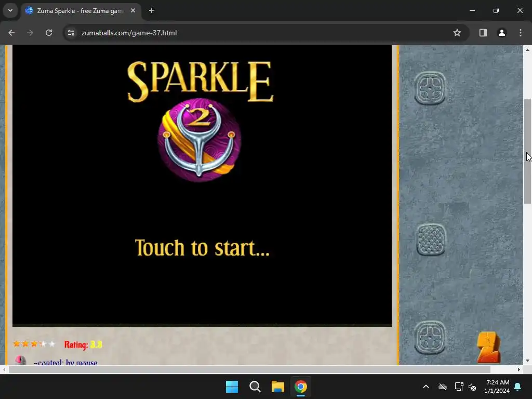Open File Explorer from the taskbar

tap(277, 387)
